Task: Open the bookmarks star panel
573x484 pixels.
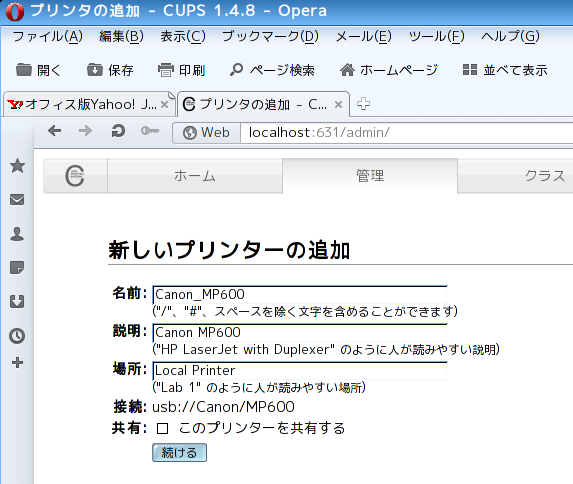Action: click(17, 166)
